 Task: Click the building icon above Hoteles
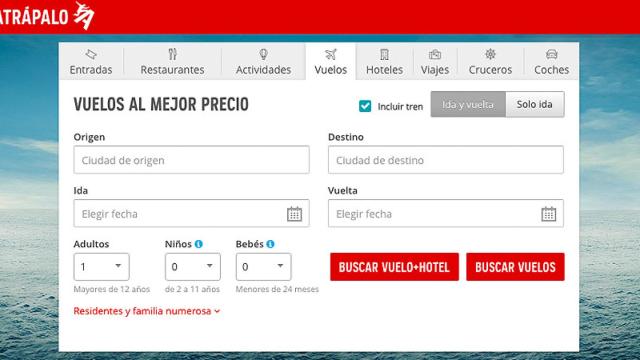click(x=384, y=54)
